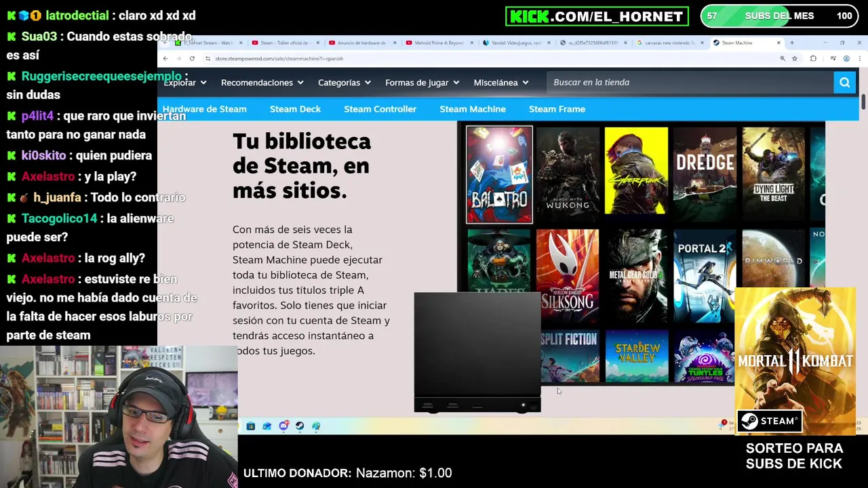Select the Portal 2 game cover
The width and height of the screenshot is (868, 488).
[705, 276]
